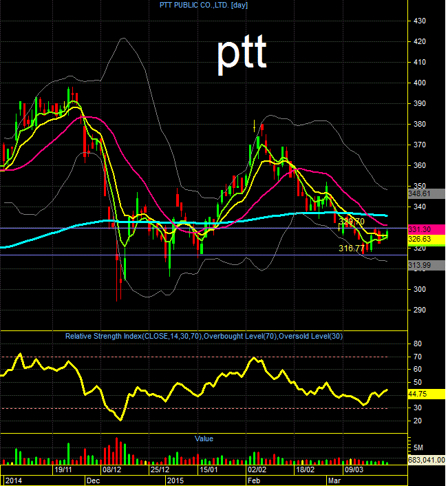Screen dimensions: 448x486
Task: Click the 15/01 date marker
Action: (209, 469)
